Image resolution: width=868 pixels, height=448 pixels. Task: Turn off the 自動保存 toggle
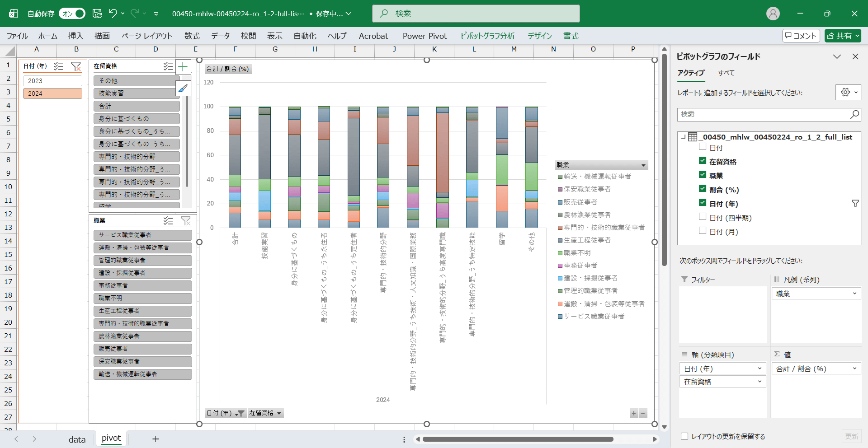point(72,14)
